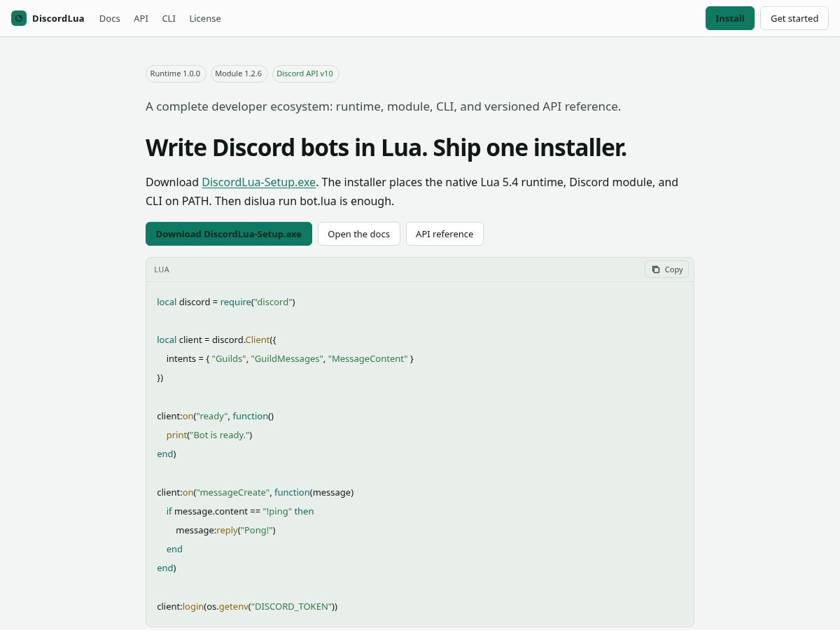Click code line 'print("Bot is ready.")'
840x630 pixels.
[209, 435]
